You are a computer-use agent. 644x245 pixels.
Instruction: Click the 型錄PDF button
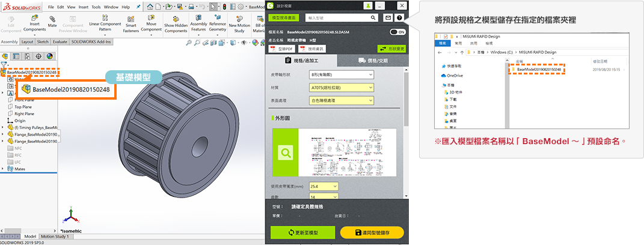(282, 49)
